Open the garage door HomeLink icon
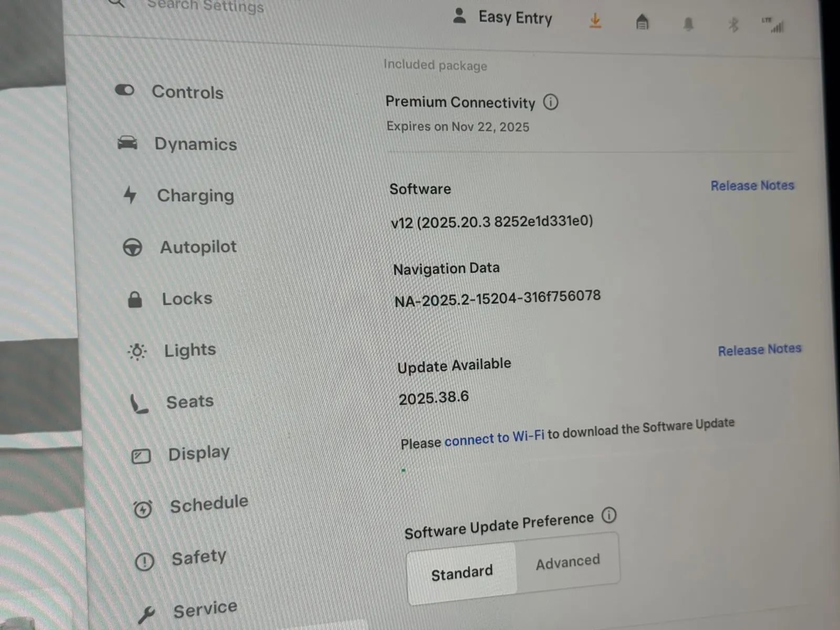 coord(642,23)
